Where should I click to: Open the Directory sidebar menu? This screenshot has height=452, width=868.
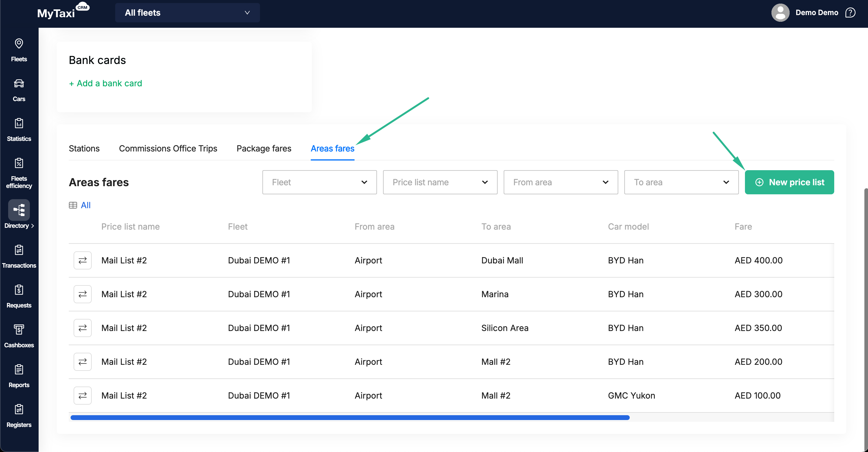[19, 214]
